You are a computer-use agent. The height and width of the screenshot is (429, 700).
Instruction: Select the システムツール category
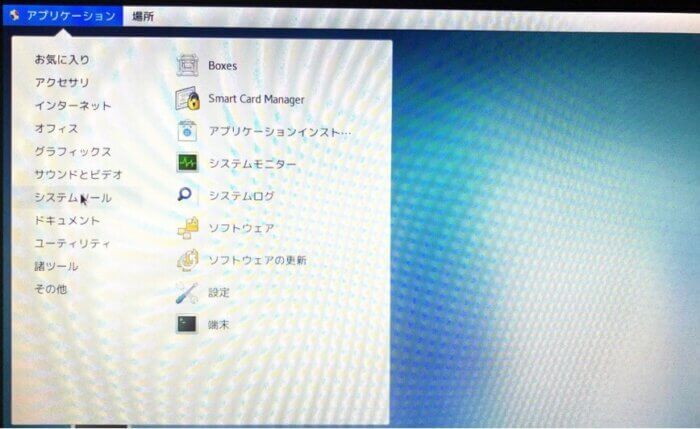point(73,197)
